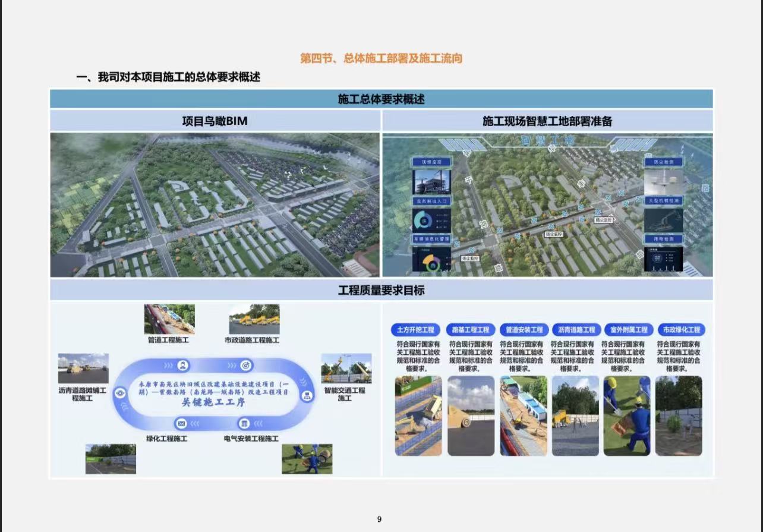Click the target icon on the oval flow
This screenshot has width=763, height=532.
click(x=246, y=365)
